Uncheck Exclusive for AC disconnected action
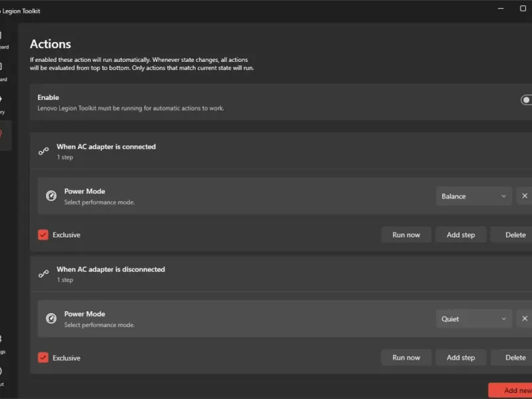 (x=43, y=358)
